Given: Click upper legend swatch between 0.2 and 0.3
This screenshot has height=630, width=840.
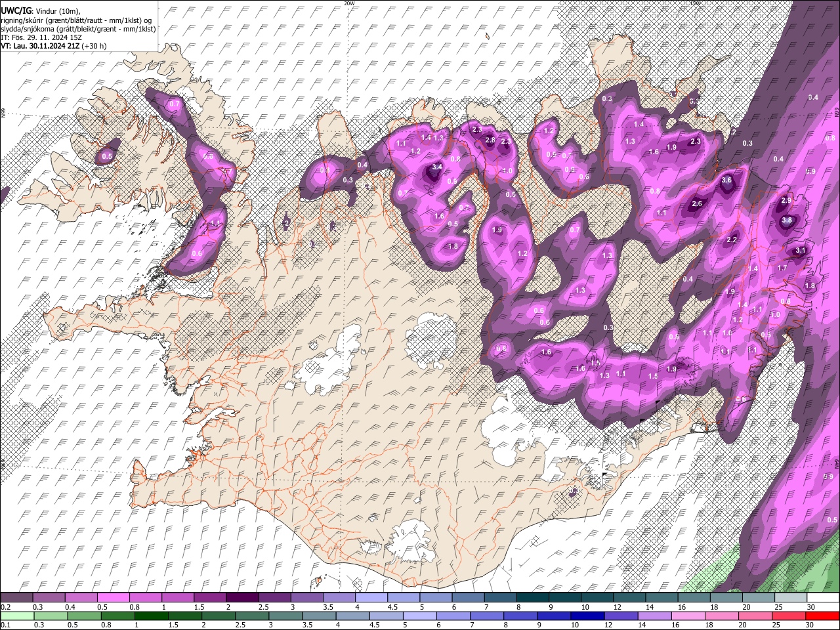Looking at the screenshot, I should click(16, 598).
